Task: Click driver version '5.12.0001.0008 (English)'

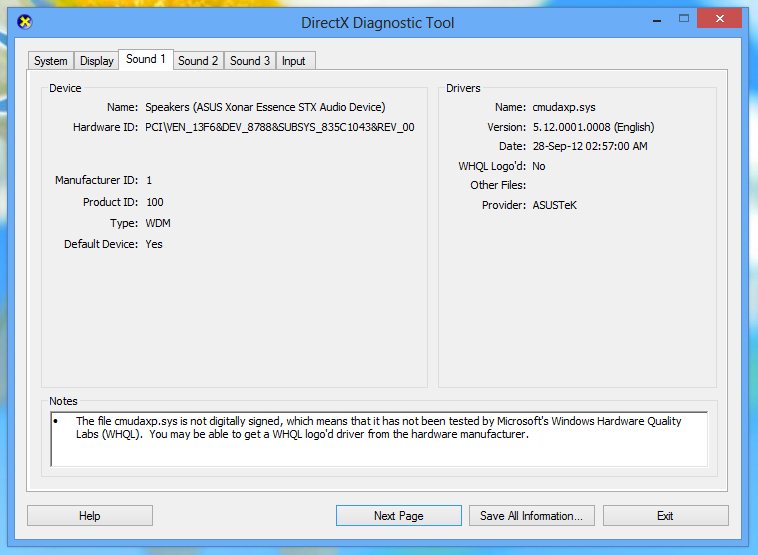Action: pos(594,127)
